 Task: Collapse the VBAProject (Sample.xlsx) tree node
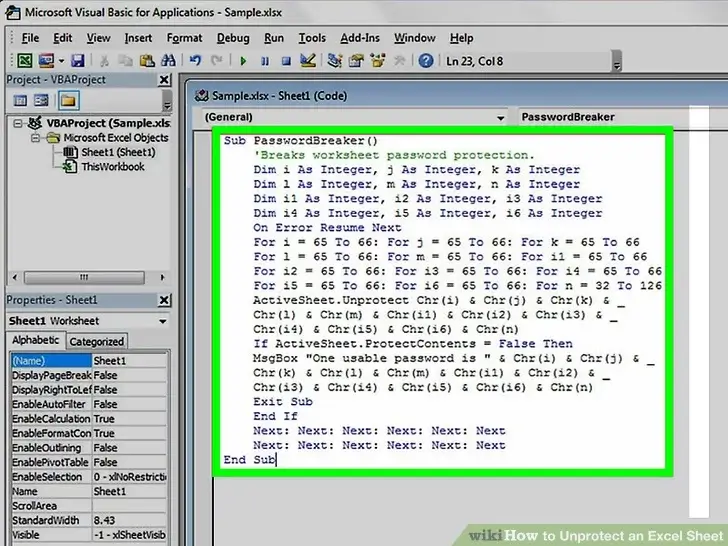[x=18, y=124]
